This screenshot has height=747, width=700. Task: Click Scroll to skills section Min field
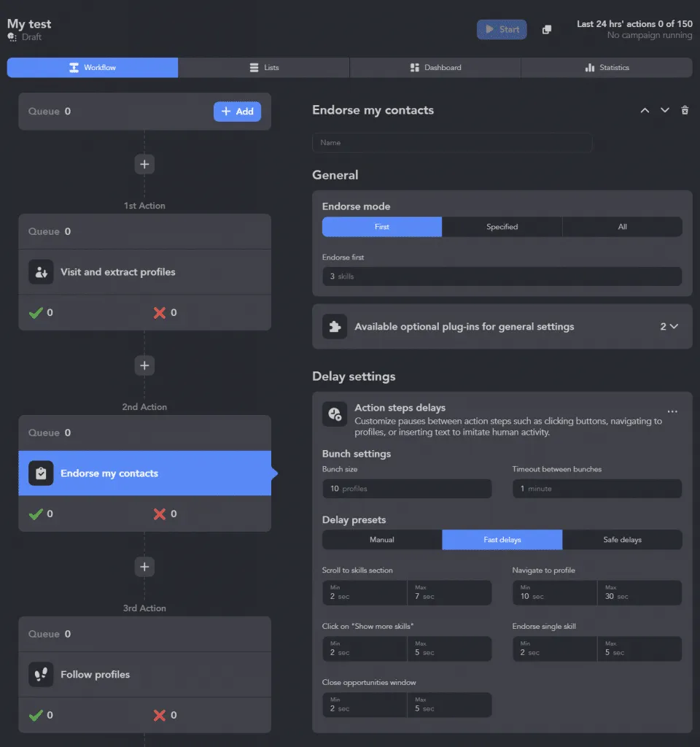365,592
